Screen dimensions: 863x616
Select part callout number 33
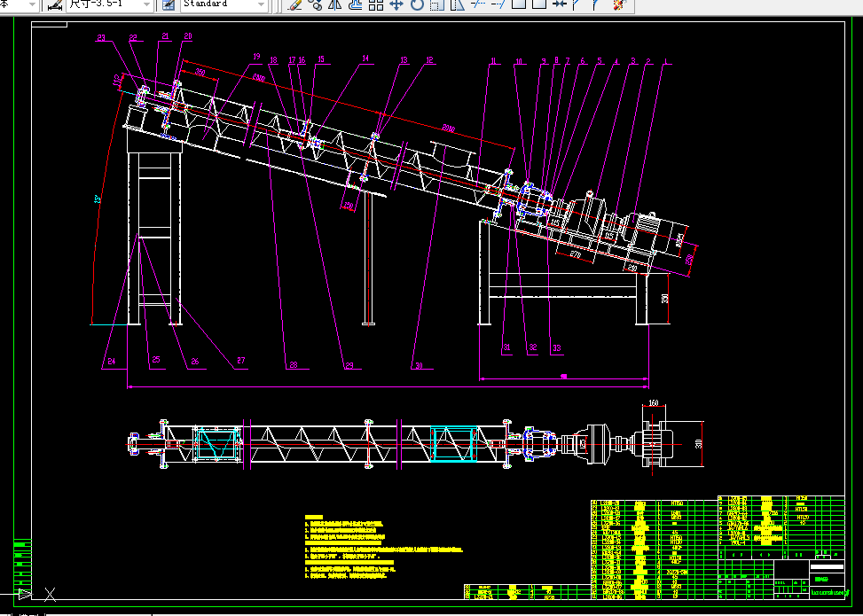tap(556, 347)
